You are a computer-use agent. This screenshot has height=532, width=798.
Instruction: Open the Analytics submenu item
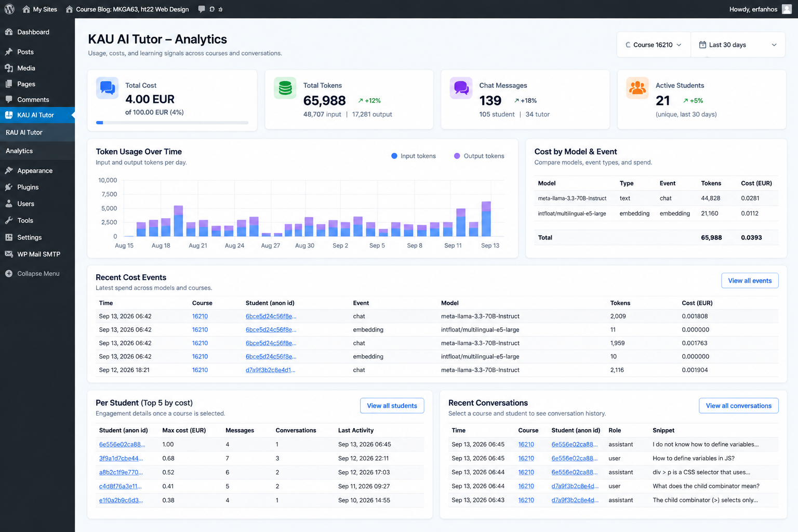click(x=37, y=151)
